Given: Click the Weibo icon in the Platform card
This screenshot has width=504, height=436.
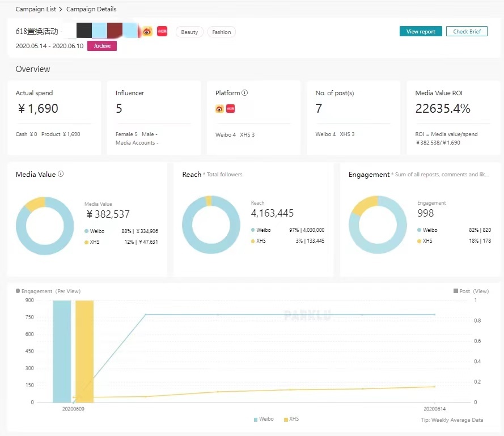Looking at the screenshot, I should pos(219,109).
